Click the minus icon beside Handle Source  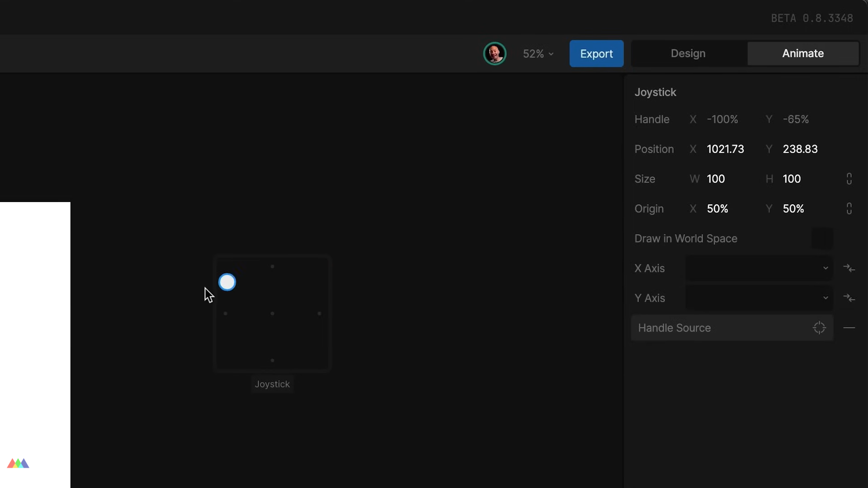(849, 328)
